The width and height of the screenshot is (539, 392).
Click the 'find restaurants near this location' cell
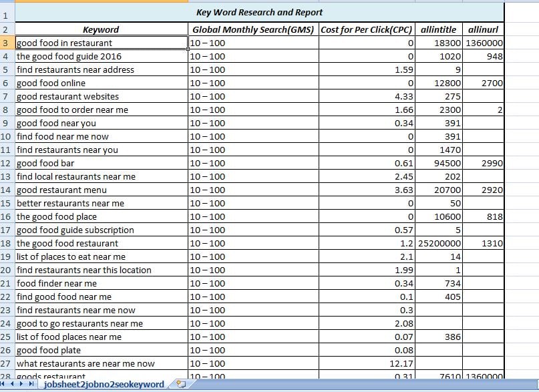click(x=100, y=270)
